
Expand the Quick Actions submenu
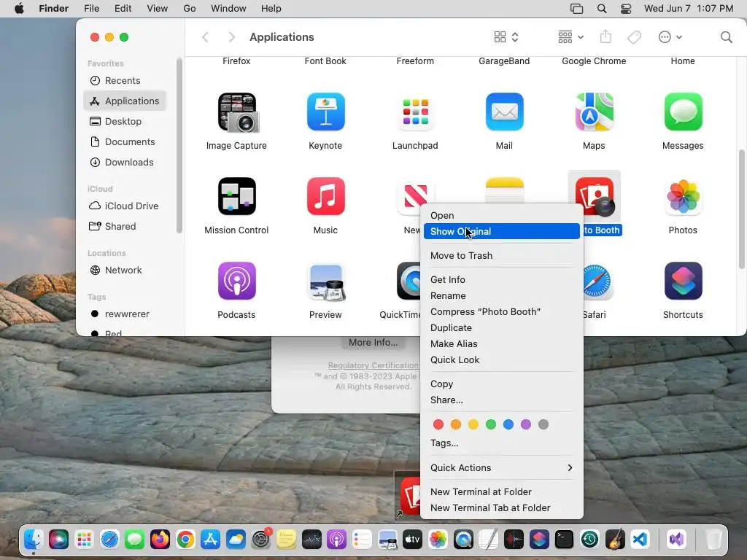coord(502,467)
